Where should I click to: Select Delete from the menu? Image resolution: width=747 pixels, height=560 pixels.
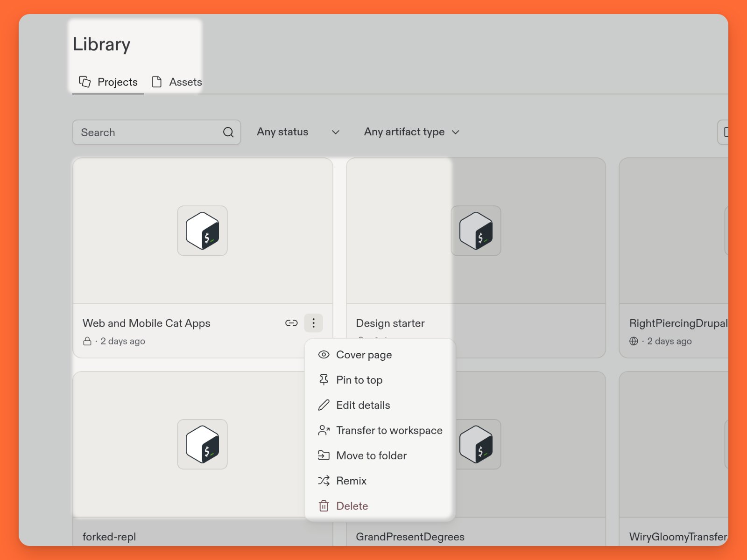pyautogui.click(x=380, y=506)
